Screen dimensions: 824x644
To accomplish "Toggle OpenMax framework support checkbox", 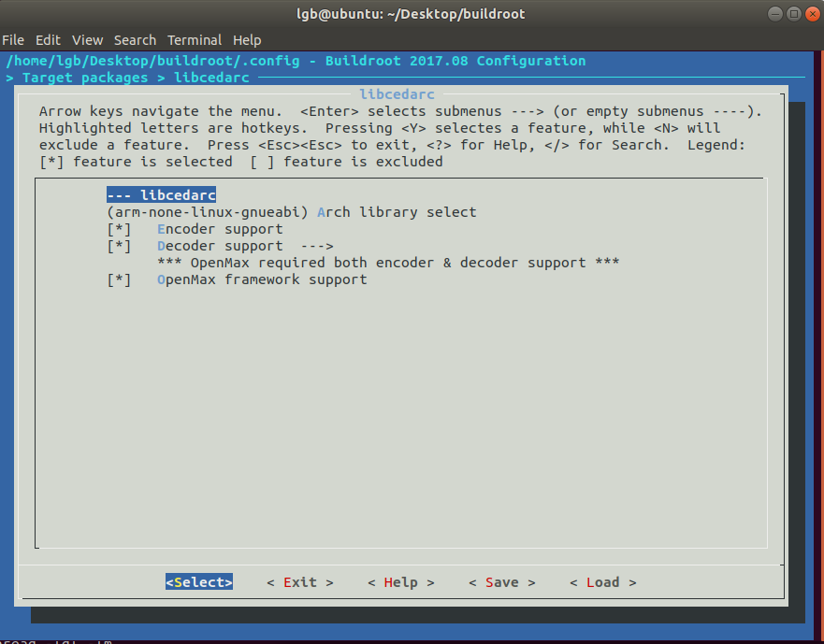I will (x=119, y=280).
